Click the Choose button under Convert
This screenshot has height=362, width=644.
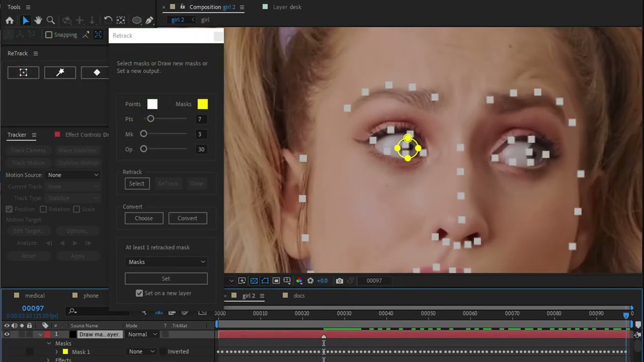coord(144,218)
